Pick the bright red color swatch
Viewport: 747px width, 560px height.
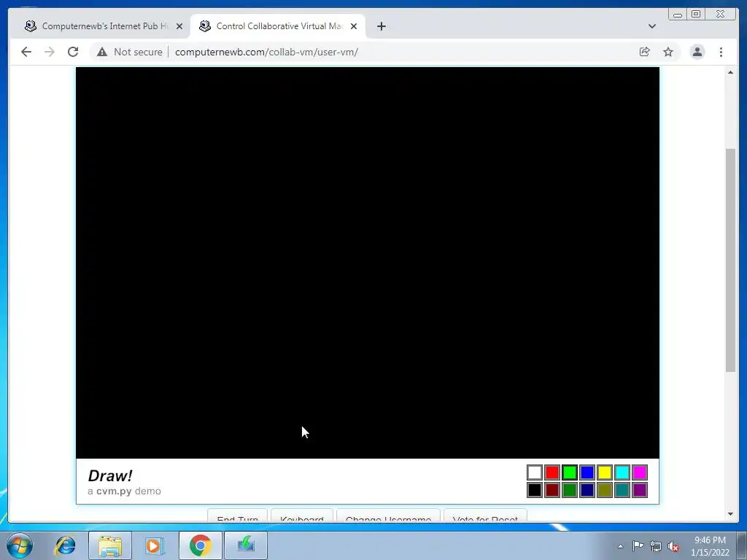pos(552,472)
